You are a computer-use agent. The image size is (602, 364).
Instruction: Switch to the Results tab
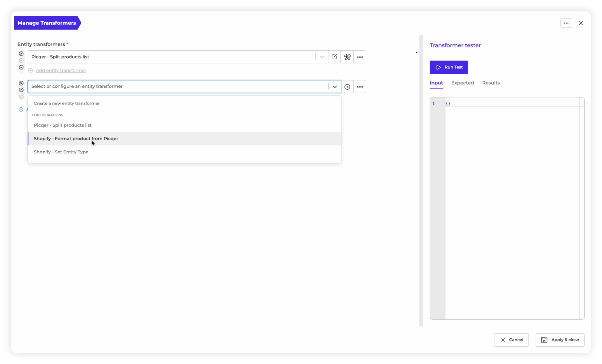491,83
